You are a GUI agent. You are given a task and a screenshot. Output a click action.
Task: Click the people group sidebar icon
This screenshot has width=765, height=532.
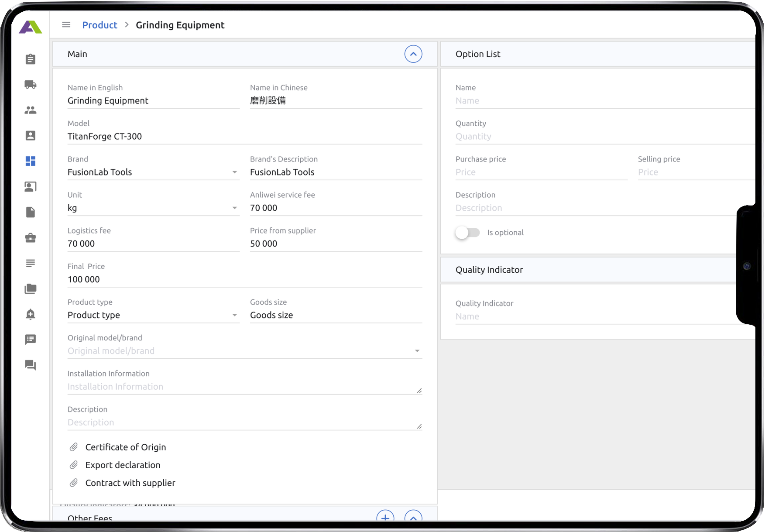(31, 110)
